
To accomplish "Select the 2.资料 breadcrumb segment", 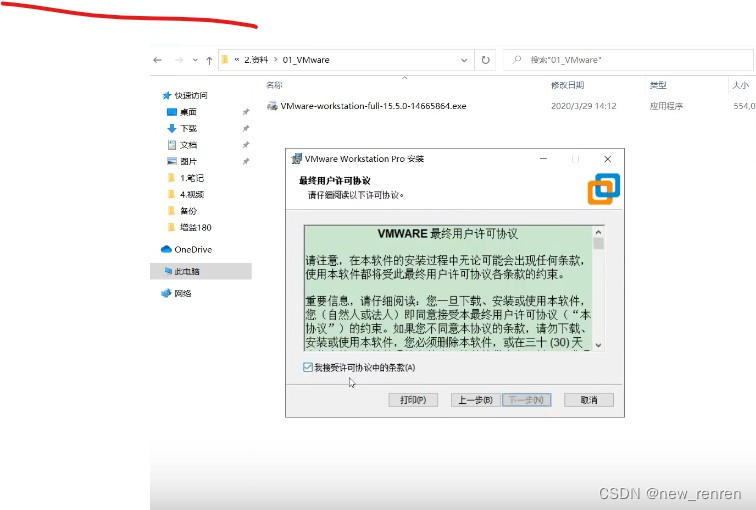I will pyautogui.click(x=256, y=60).
